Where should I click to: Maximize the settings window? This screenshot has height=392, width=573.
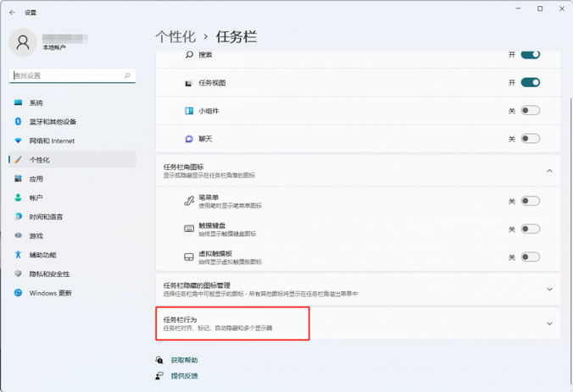pyautogui.click(x=540, y=8)
